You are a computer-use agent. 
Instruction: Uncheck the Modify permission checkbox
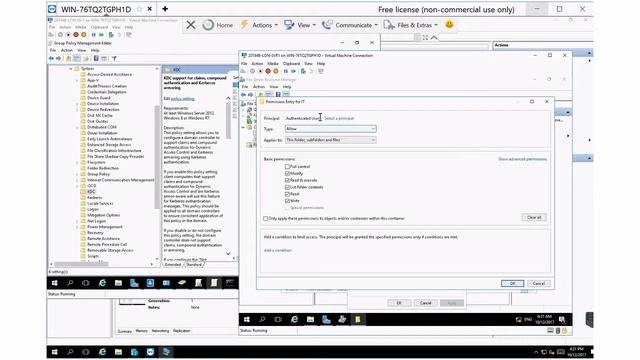coord(287,173)
